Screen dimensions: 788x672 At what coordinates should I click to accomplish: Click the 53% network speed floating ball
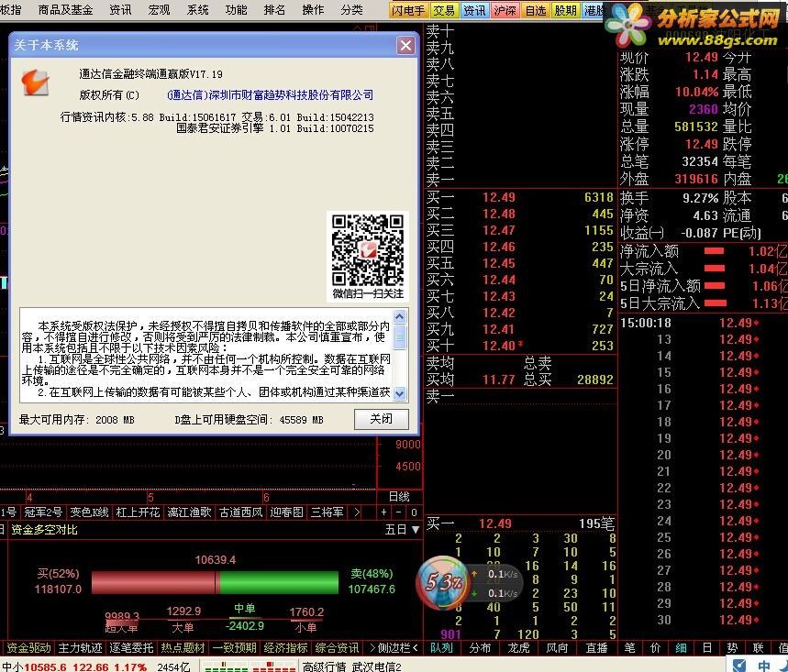pos(442,582)
